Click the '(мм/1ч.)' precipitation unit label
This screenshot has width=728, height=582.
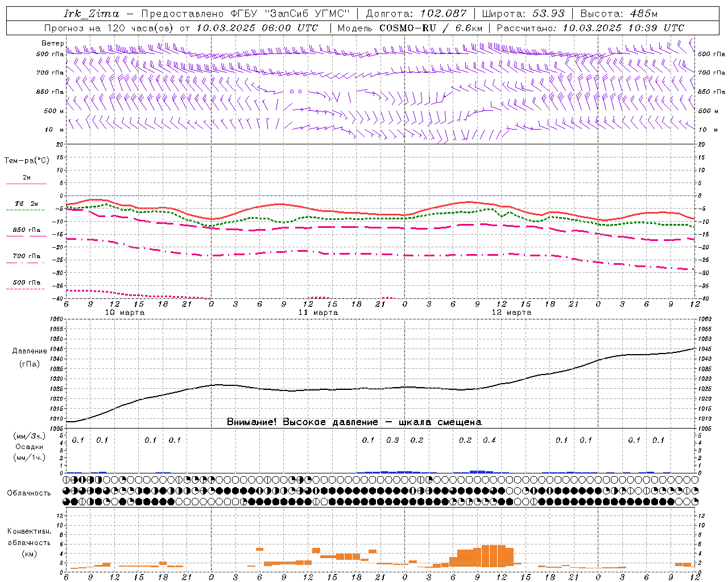pyautogui.click(x=29, y=458)
